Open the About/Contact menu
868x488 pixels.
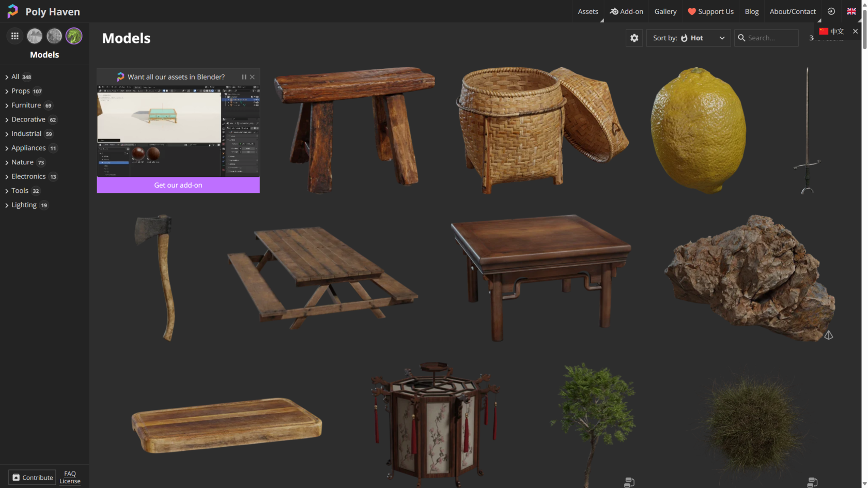point(793,11)
